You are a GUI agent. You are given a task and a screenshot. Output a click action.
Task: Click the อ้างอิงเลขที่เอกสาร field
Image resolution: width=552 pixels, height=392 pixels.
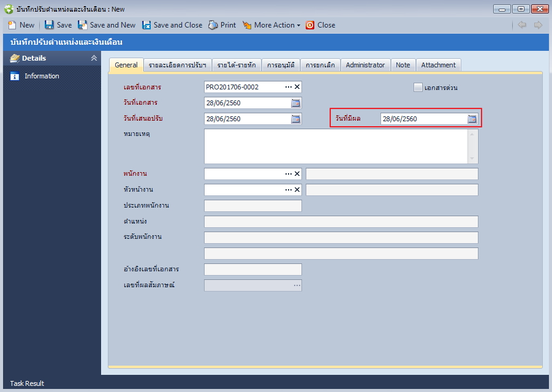coord(253,269)
